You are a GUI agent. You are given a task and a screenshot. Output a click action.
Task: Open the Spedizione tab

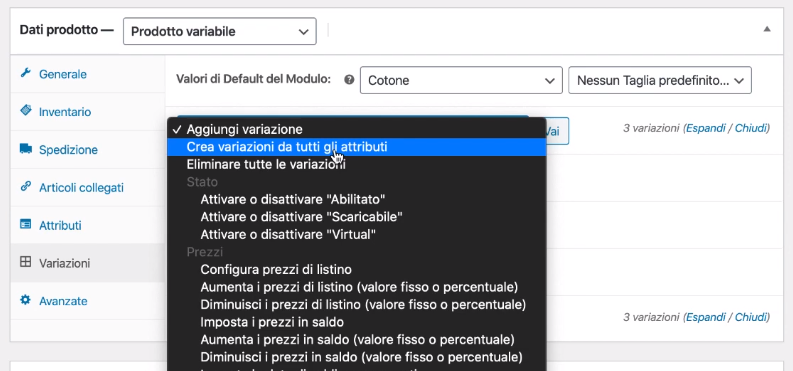click(x=88, y=150)
